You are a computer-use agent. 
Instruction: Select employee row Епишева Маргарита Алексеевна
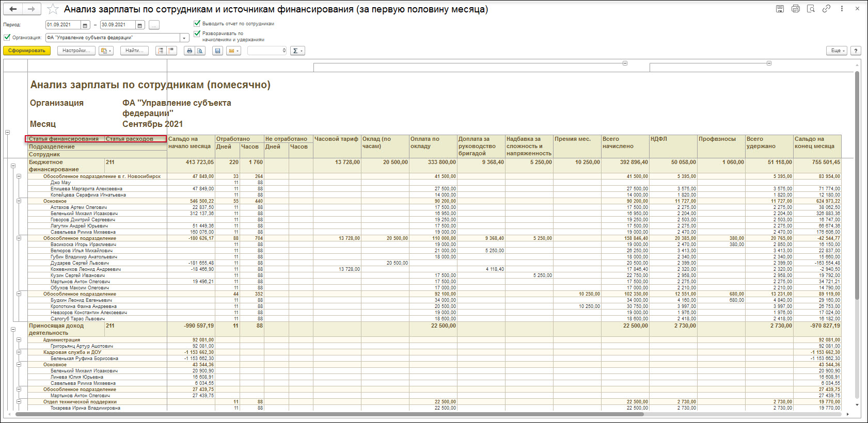[x=86, y=189]
